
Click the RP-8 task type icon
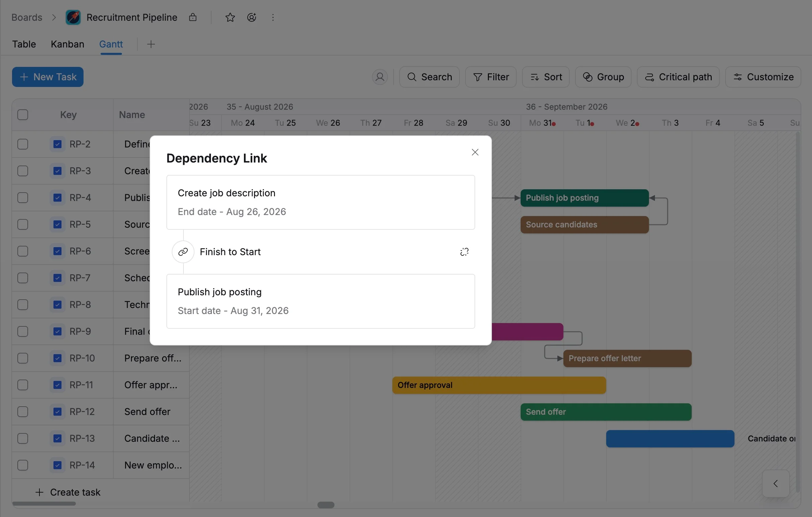(x=57, y=305)
